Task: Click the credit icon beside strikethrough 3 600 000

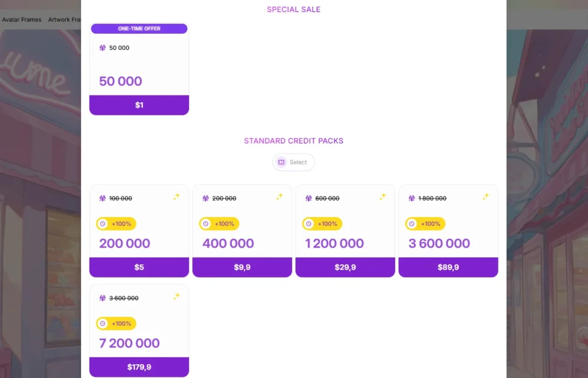Action: click(x=102, y=298)
